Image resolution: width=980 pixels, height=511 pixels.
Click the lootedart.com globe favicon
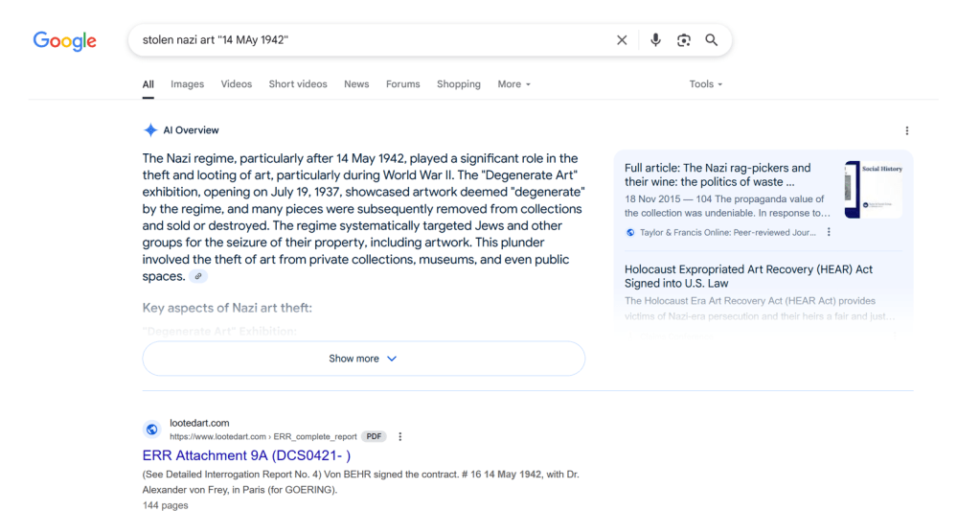pos(151,430)
